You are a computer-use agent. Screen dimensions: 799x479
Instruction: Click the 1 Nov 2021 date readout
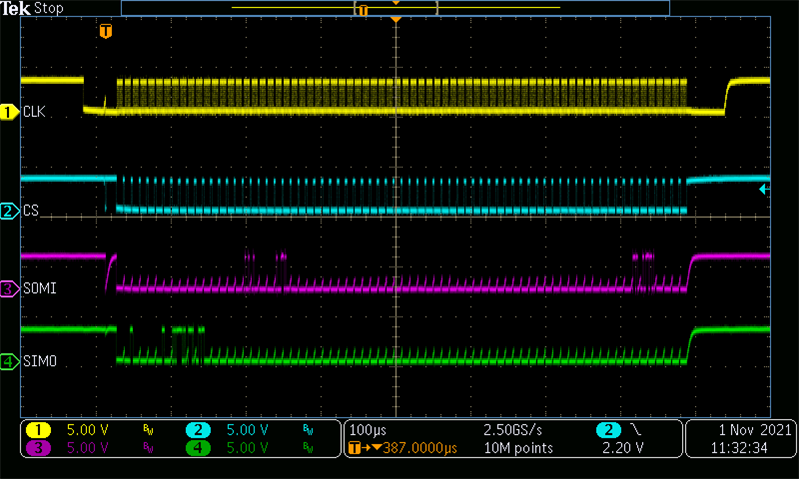(x=755, y=430)
